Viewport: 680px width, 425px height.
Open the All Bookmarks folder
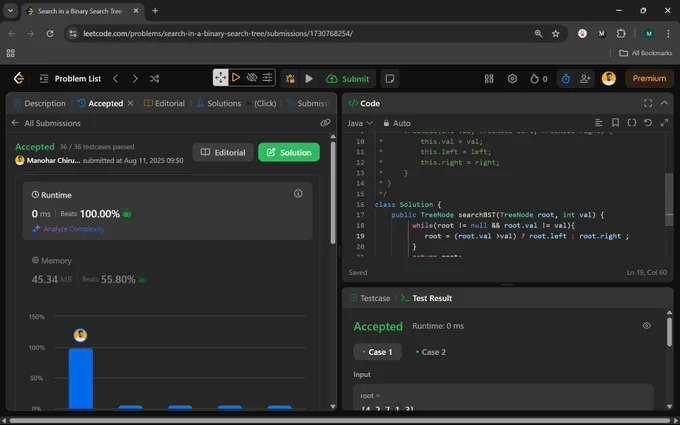[646, 53]
